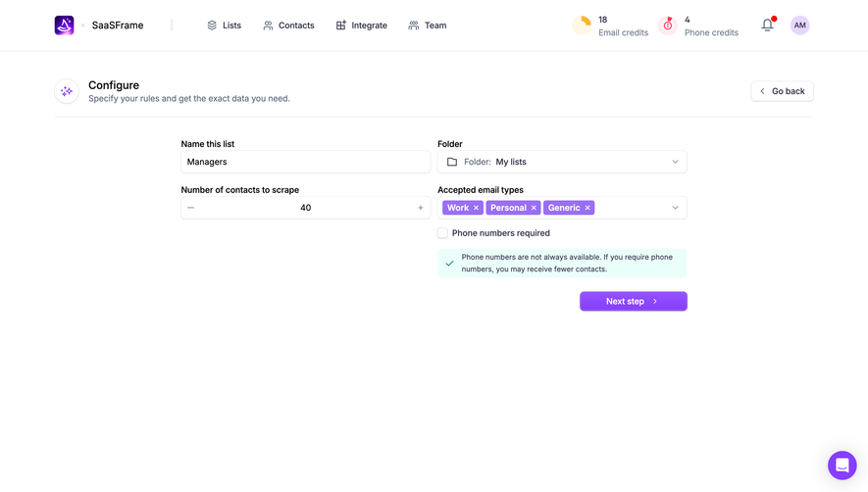Decrease number of contacts with minus
Viewport: 868px width, 492px height.
pos(191,208)
